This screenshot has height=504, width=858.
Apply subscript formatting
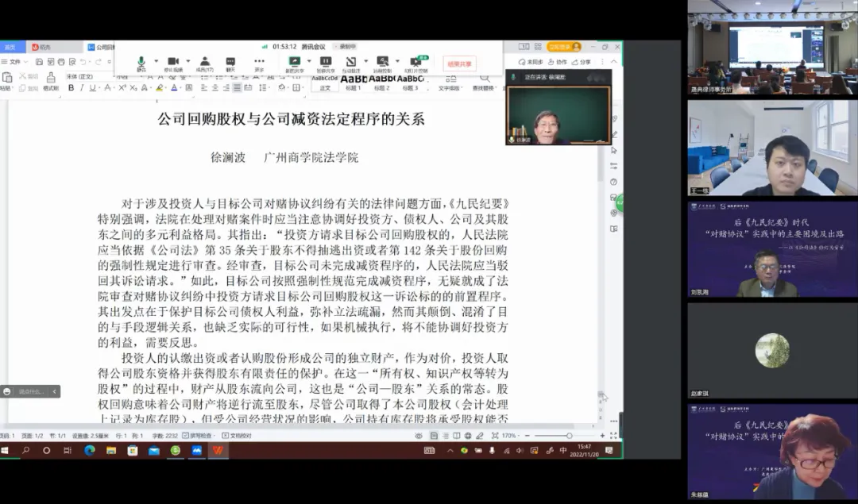tap(133, 87)
